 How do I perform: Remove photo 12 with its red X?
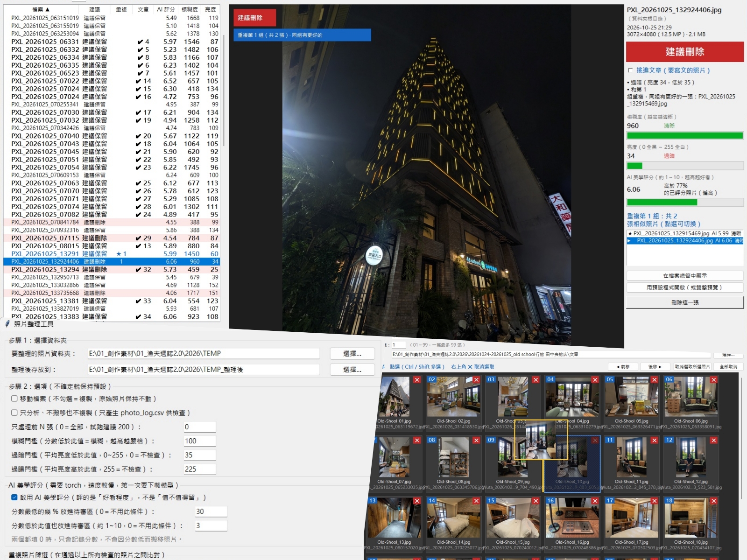(713, 440)
